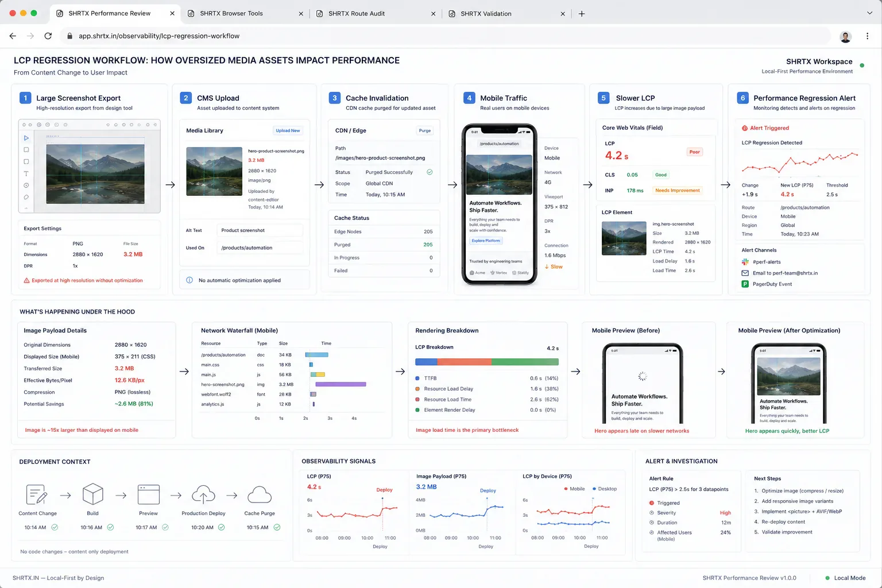View site info via the lock icon
Viewport: 882px width, 588px height.
point(69,36)
